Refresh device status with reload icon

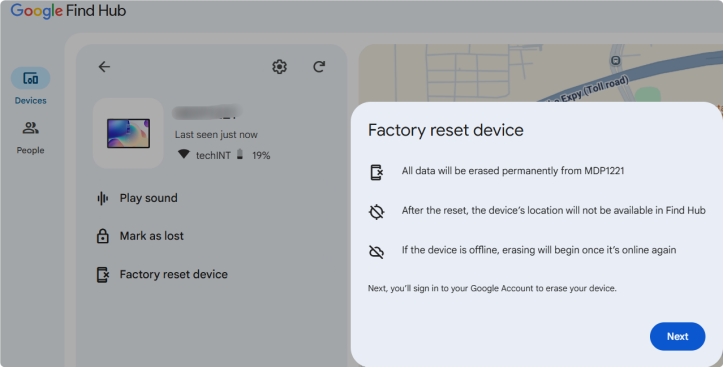[319, 67]
